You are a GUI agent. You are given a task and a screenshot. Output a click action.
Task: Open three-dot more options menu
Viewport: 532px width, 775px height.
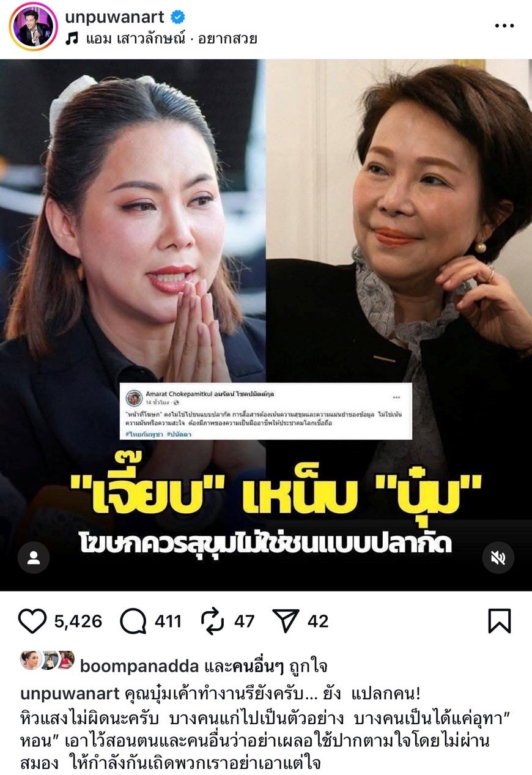pos(504,26)
